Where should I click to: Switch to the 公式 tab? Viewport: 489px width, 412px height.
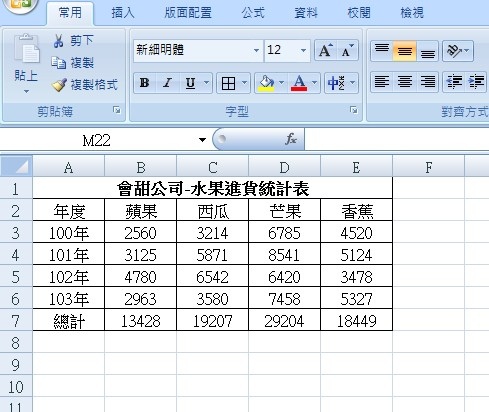[253, 13]
